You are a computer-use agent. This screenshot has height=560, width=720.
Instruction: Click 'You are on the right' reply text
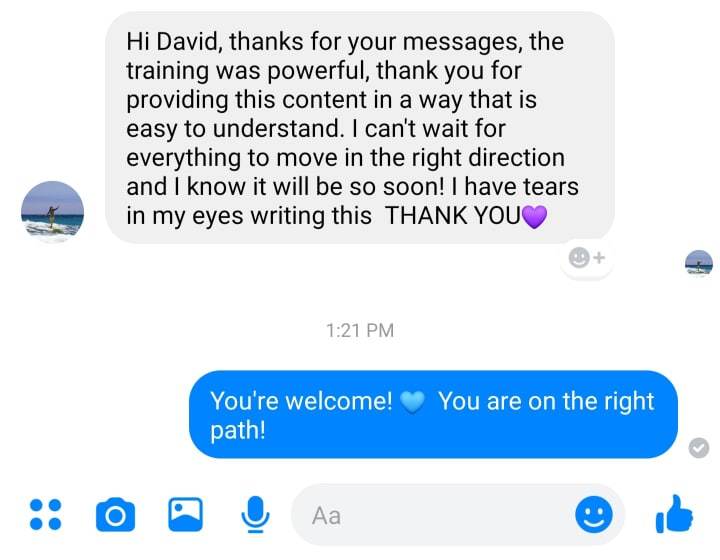(x=546, y=402)
